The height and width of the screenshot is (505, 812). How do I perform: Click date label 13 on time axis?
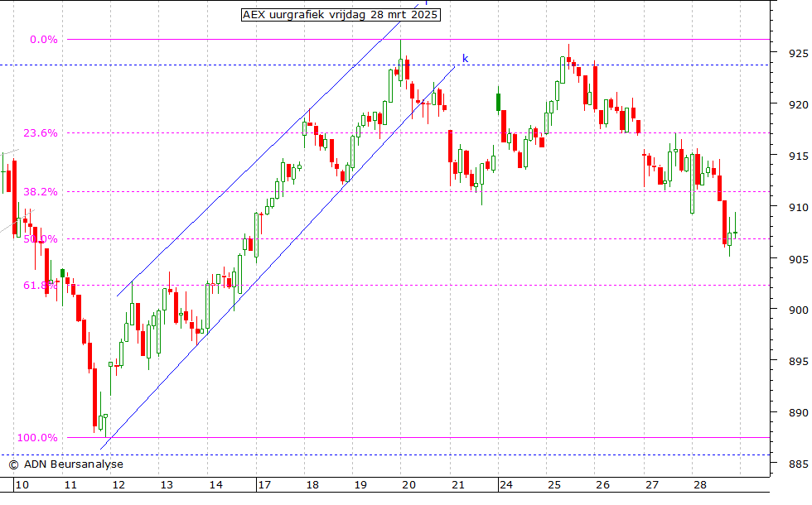coord(167,485)
